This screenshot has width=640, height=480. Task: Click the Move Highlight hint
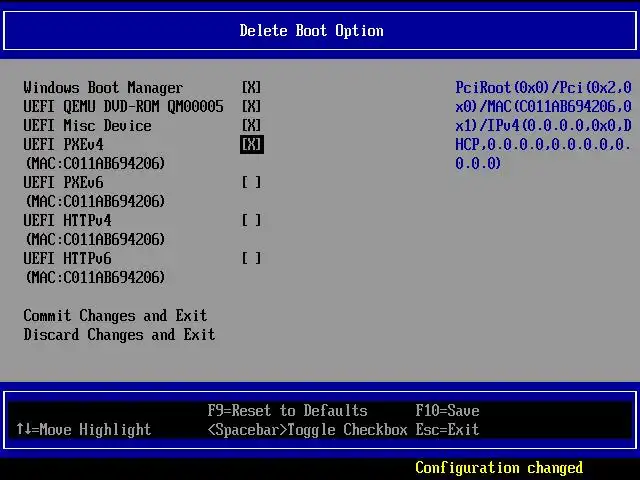[83, 429]
